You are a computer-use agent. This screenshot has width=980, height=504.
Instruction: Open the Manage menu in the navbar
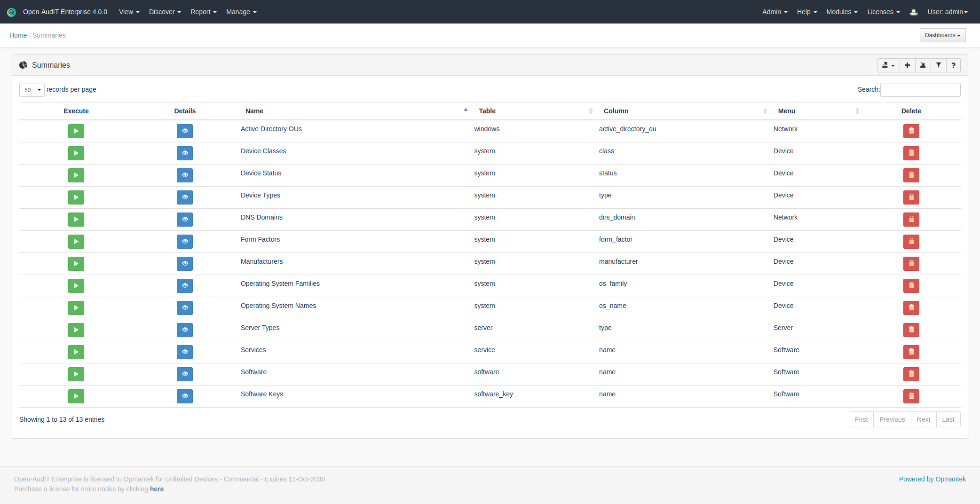[x=241, y=12]
